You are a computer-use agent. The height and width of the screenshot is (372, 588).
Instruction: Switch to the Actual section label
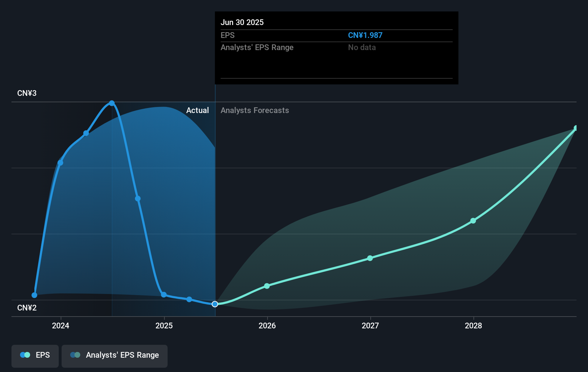[197, 110]
